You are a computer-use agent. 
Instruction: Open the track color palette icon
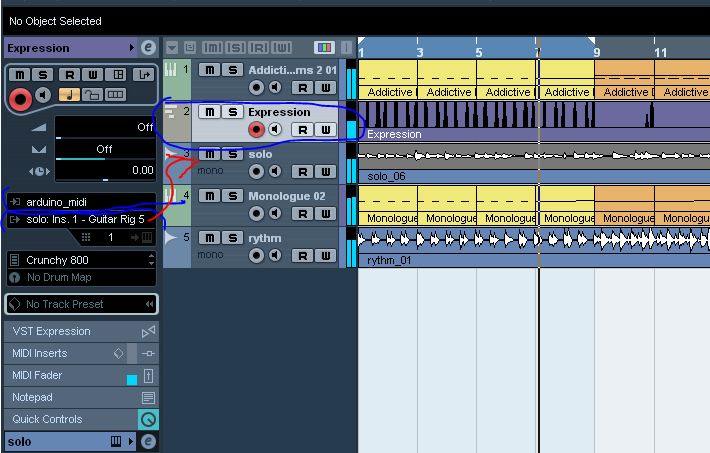(324, 47)
